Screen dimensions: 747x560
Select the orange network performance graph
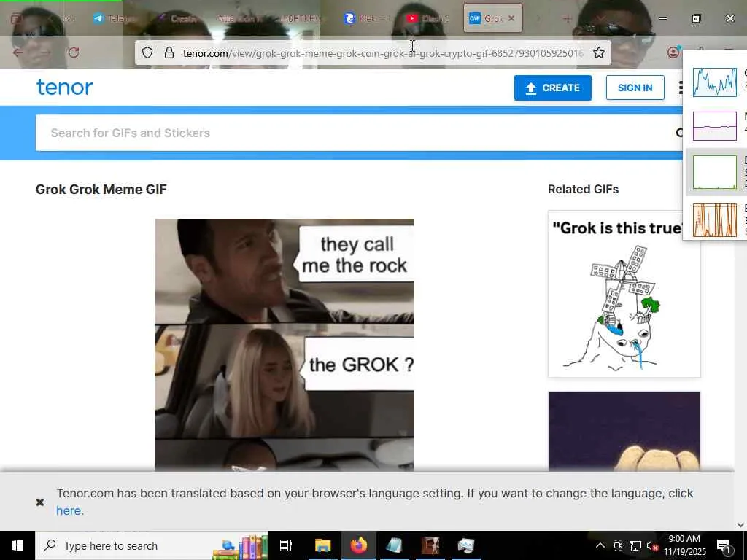(x=715, y=220)
